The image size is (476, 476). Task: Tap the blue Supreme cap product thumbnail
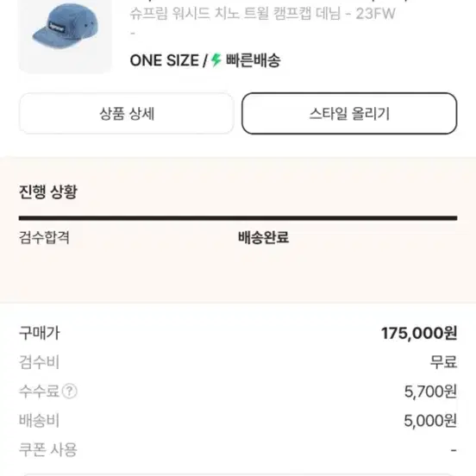point(65,35)
